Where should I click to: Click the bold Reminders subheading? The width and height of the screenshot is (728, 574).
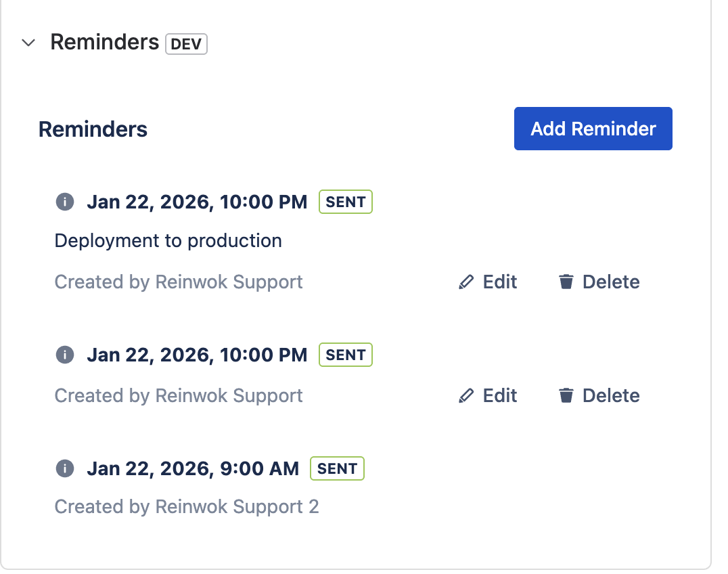[x=93, y=129]
